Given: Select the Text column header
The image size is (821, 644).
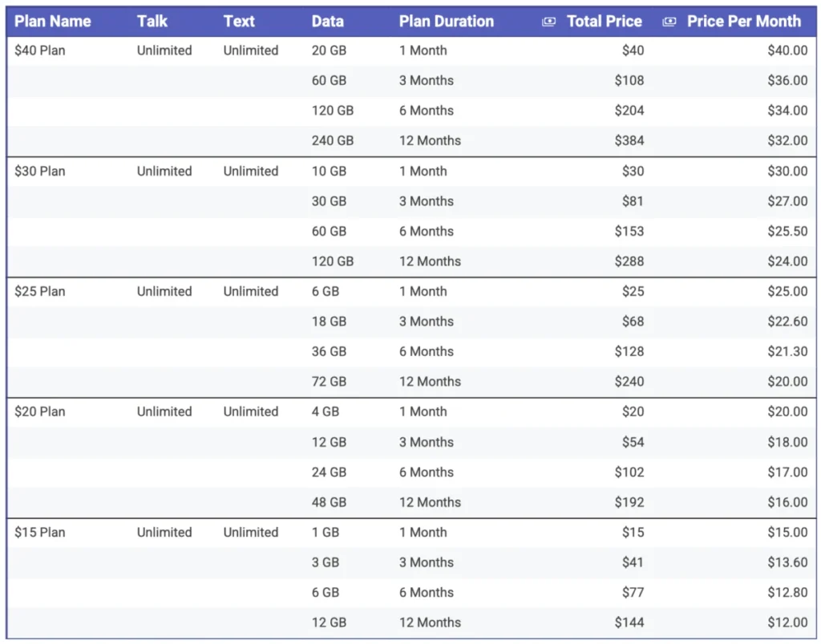Looking at the screenshot, I should (239, 22).
